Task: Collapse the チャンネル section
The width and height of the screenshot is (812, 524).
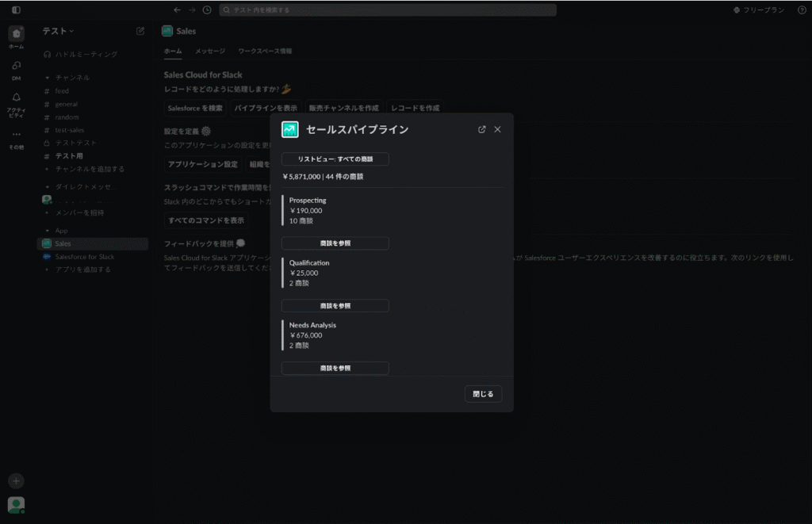Action: 48,78
